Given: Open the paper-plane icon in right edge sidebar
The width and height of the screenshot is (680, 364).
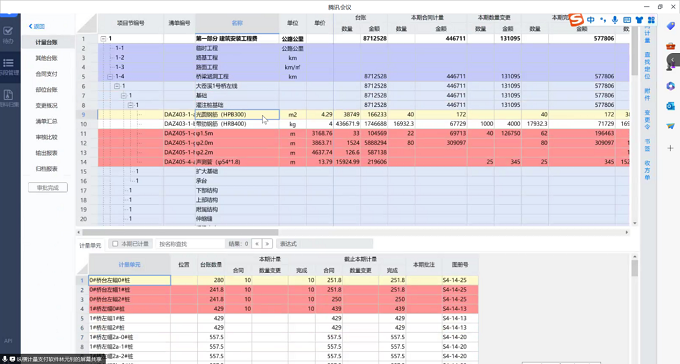Looking at the screenshot, I should point(670,126).
